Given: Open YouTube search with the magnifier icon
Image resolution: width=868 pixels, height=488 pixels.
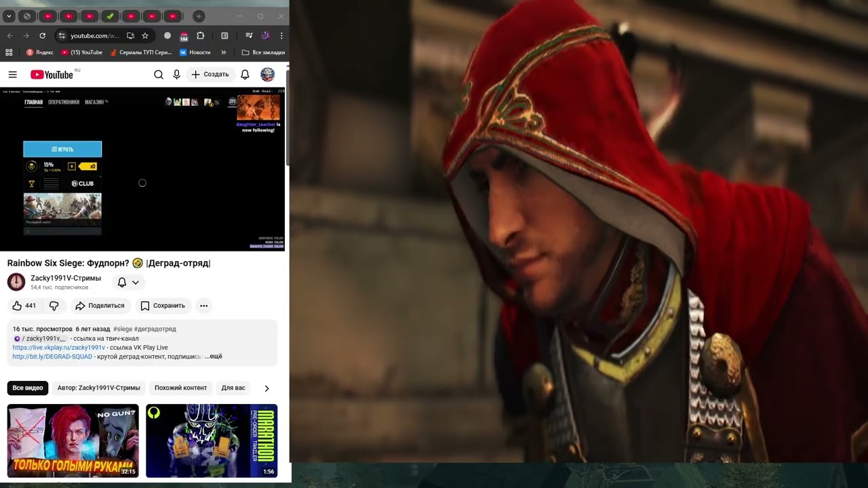Looking at the screenshot, I should point(159,75).
